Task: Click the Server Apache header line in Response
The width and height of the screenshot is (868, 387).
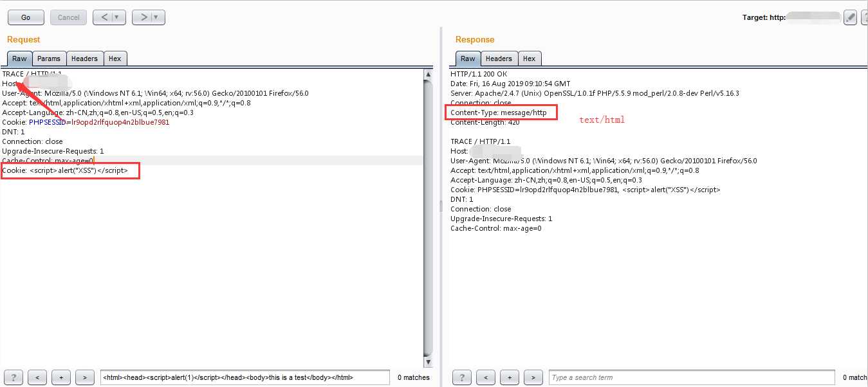Action: pos(595,93)
